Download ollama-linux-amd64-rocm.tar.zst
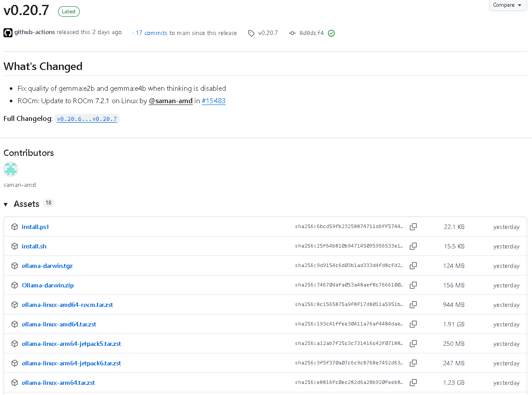Viewport: 532px width, 395px height. click(67, 305)
